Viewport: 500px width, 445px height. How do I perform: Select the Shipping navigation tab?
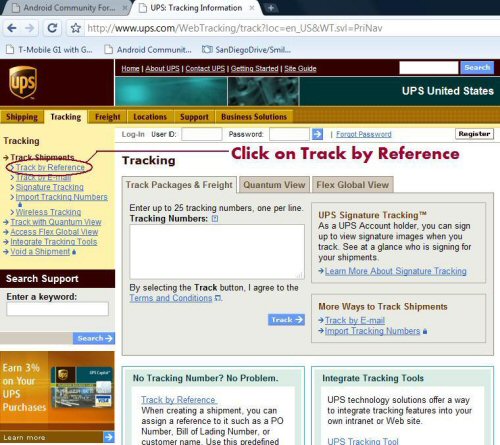tap(22, 117)
